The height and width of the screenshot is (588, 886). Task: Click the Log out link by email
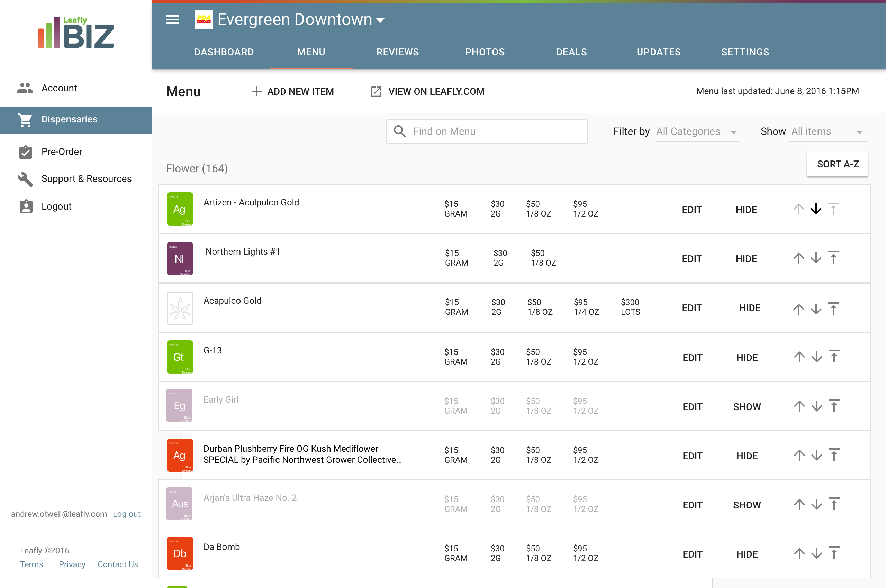click(x=126, y=514)
